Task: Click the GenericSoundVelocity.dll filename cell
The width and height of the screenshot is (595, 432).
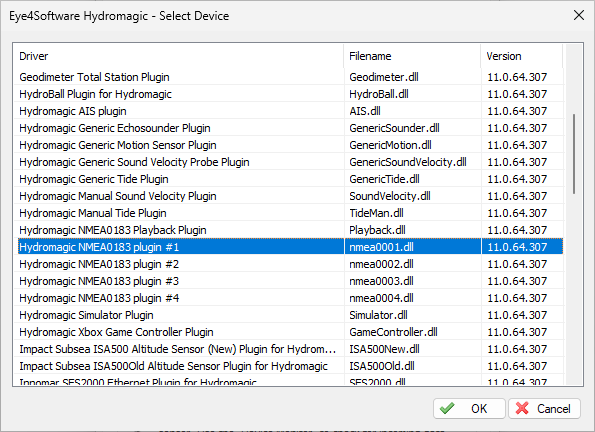Action: click(x=413, y=162)
